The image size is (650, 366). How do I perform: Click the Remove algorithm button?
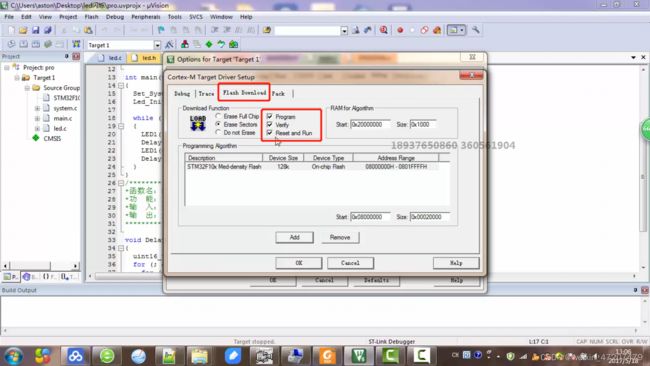[x=340, y=238]
